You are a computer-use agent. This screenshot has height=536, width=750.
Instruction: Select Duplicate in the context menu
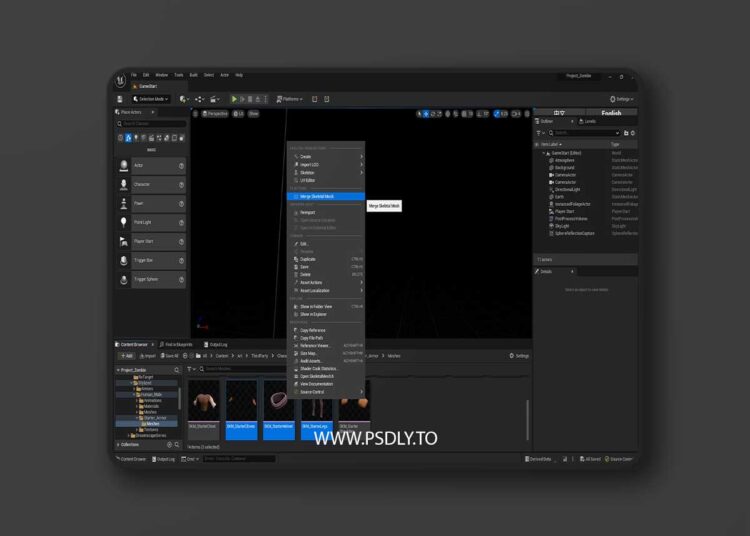point(308,259)
